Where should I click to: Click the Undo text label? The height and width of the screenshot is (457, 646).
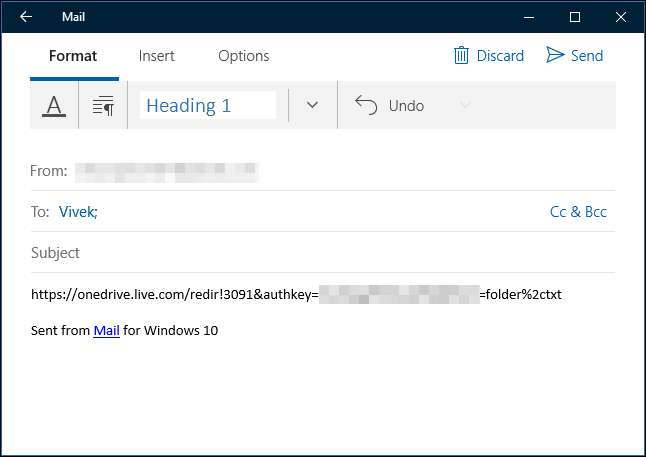pyautogui.click(x=406, y=106)
